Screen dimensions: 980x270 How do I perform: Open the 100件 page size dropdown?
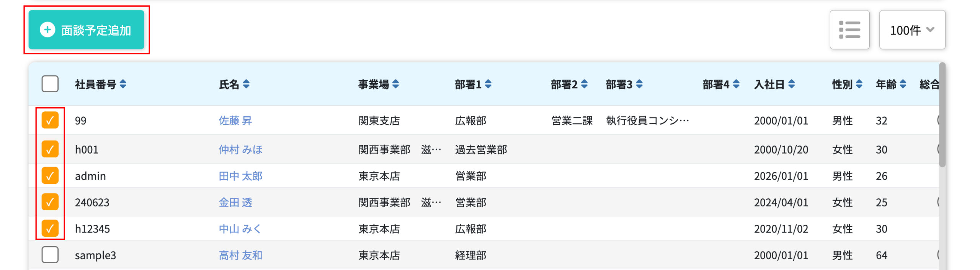(912, 30)
